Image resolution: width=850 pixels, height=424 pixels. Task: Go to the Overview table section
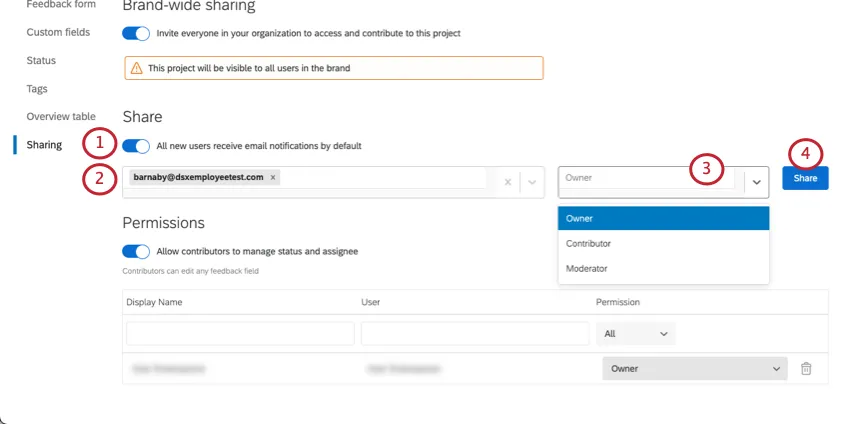pos(61,117)
